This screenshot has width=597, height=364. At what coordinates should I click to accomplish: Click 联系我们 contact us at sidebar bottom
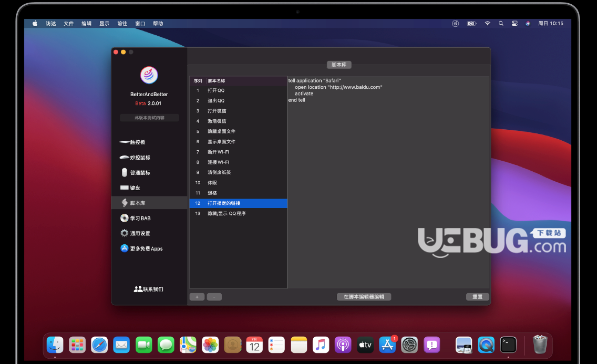click(x=148, y=289)
